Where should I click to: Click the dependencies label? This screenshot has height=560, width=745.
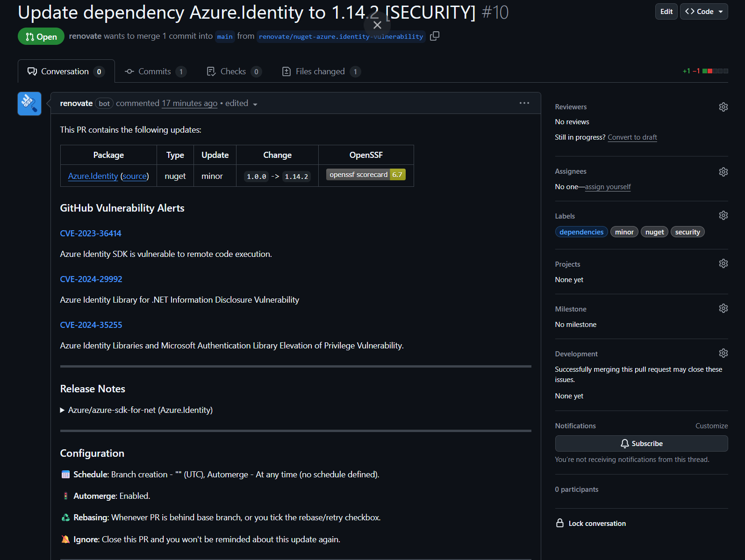[581, 232]
